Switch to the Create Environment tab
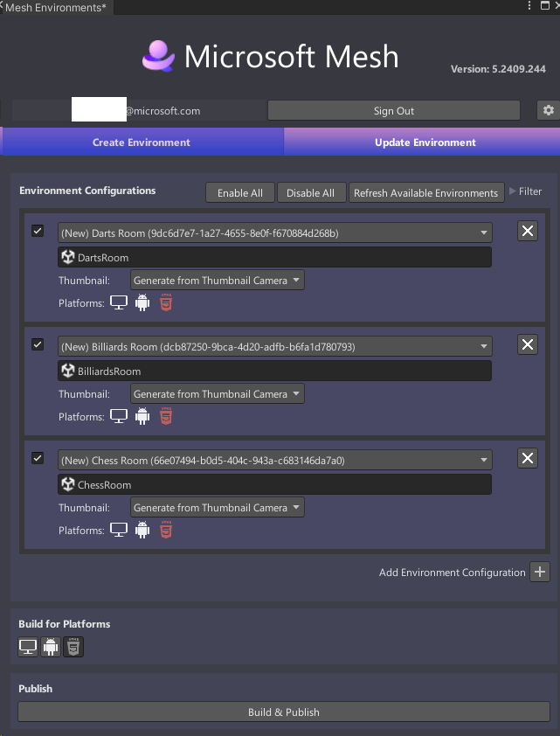Image resolution: width=560 pixels, height=736 pixels. (142, 142)
